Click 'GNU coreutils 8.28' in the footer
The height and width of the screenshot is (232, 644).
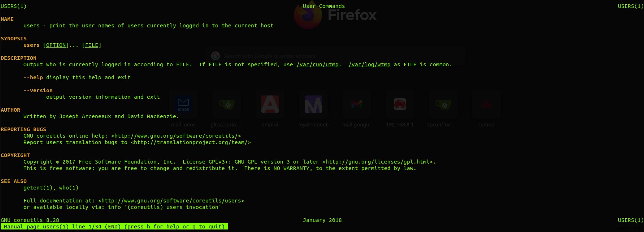[x=30, y=220]
